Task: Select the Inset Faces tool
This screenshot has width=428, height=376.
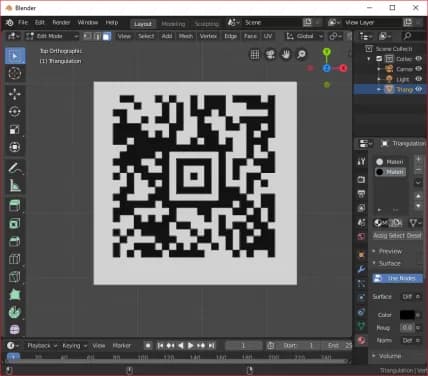Action: pyautogui.click(x=15, y=223)
